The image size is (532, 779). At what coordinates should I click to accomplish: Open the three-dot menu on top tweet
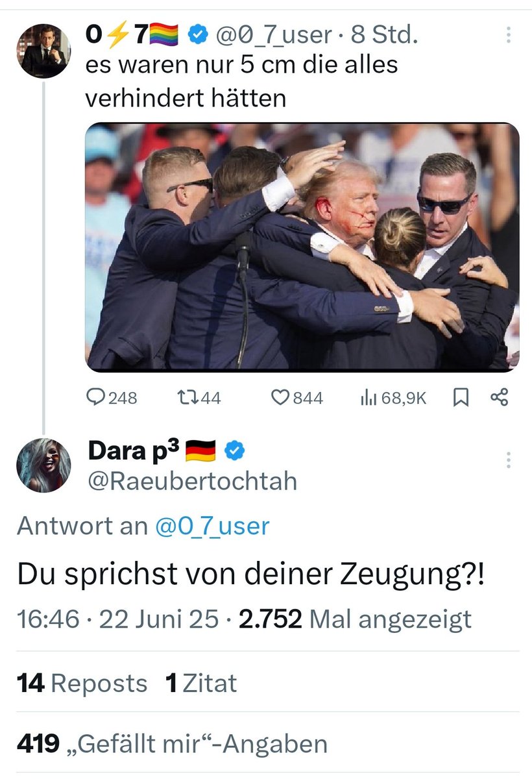point(508,36)
